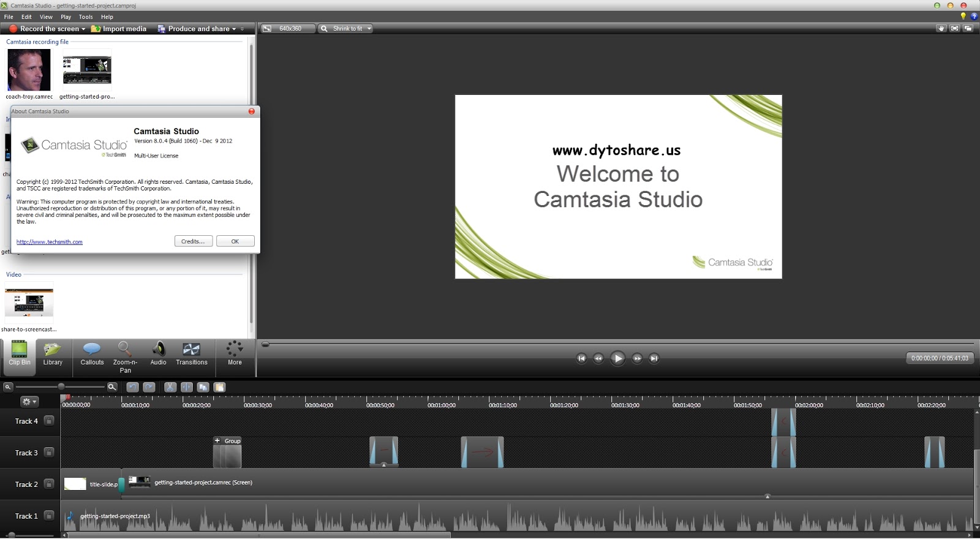
Task: Expand the Group clip on Track 3
Action: (217, 440)
